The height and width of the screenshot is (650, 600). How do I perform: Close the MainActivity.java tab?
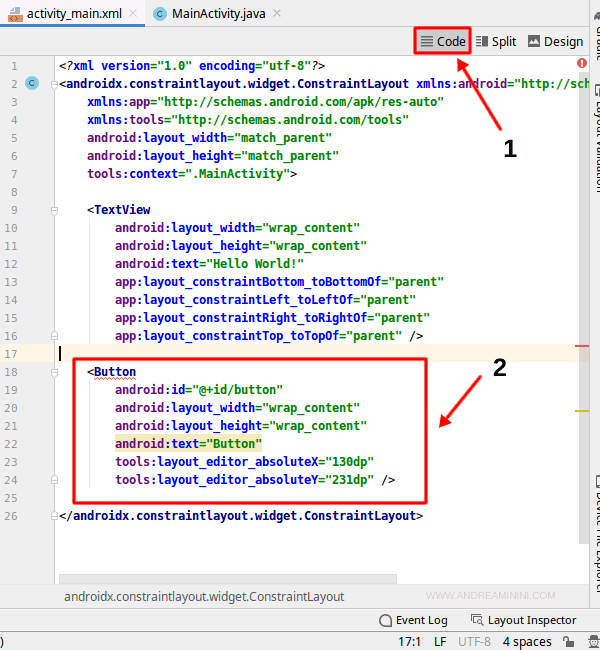(277, 13)
